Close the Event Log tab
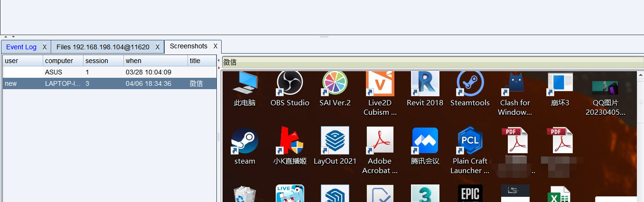Image resolution: width=644 pixels, height=202 pixels. point(45,47)
